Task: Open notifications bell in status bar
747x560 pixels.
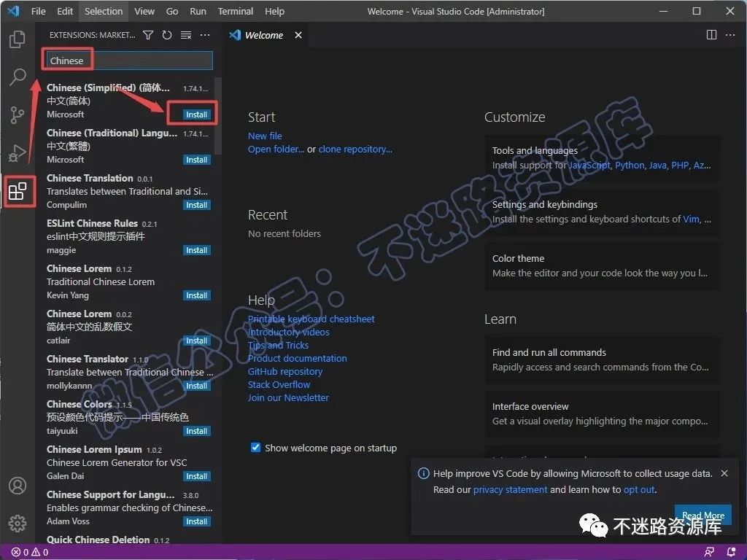Action: tap(731, 553)
